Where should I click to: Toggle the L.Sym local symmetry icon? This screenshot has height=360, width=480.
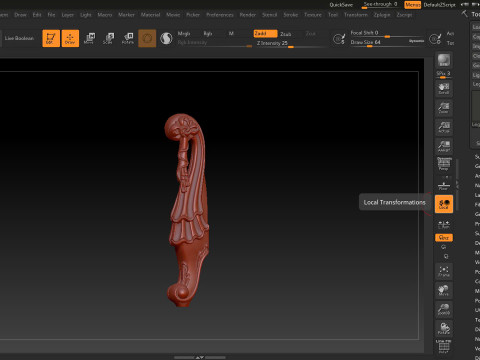tap(444, 225)
